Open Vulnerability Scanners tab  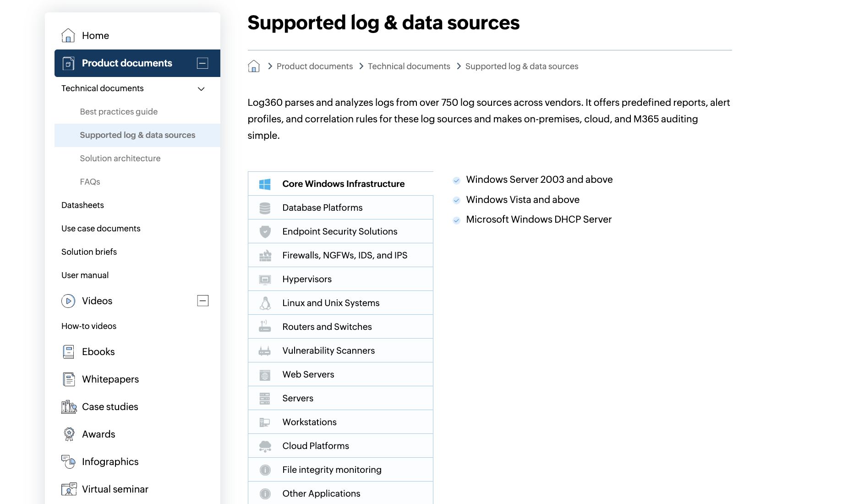tap(340, 351)
